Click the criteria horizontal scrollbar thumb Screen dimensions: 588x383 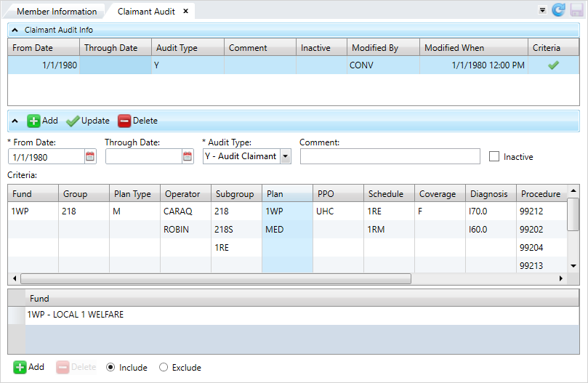pyautogui.click(x=216, y=279)
